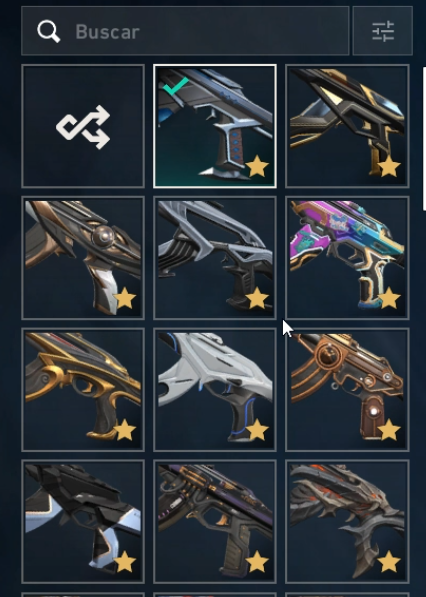Select the equipped skin with green checkmark
Screen dimensions: 426x597
(215, 126)
